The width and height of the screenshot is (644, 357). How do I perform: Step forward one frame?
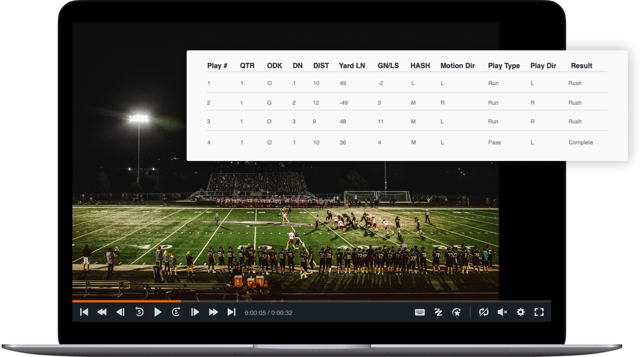coord(195,312)
